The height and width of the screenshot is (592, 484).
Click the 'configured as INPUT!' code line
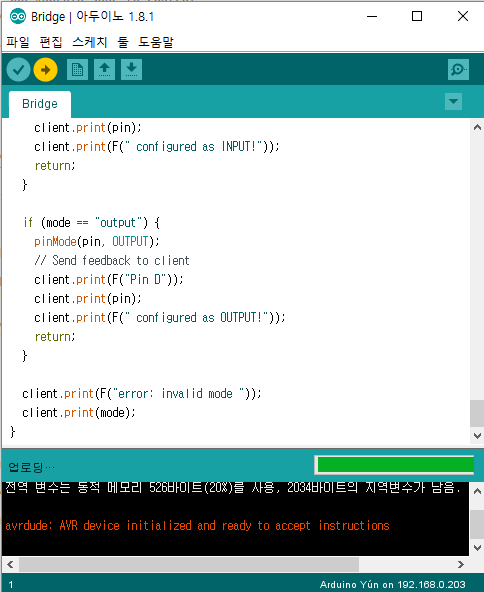pyautogui.click(x=157, y=146)
